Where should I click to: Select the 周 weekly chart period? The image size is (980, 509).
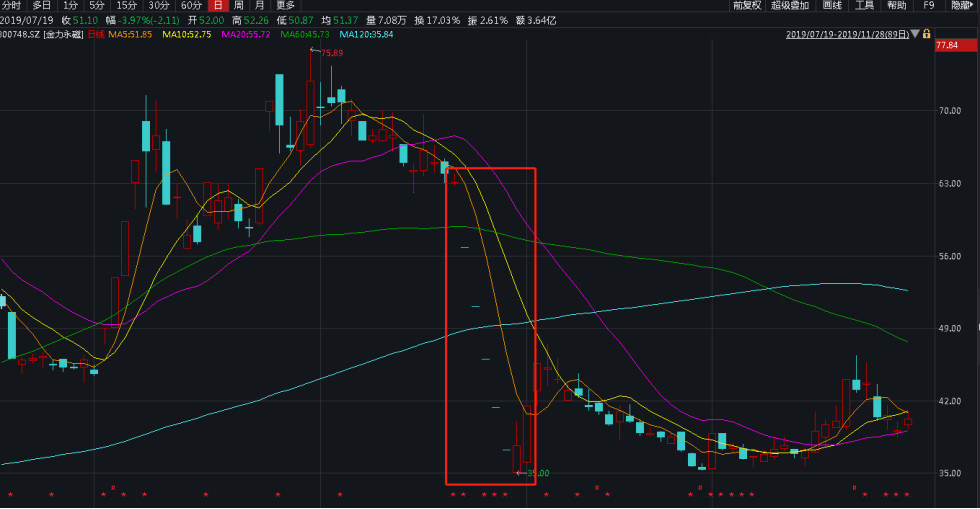click(x=238, y=6)
